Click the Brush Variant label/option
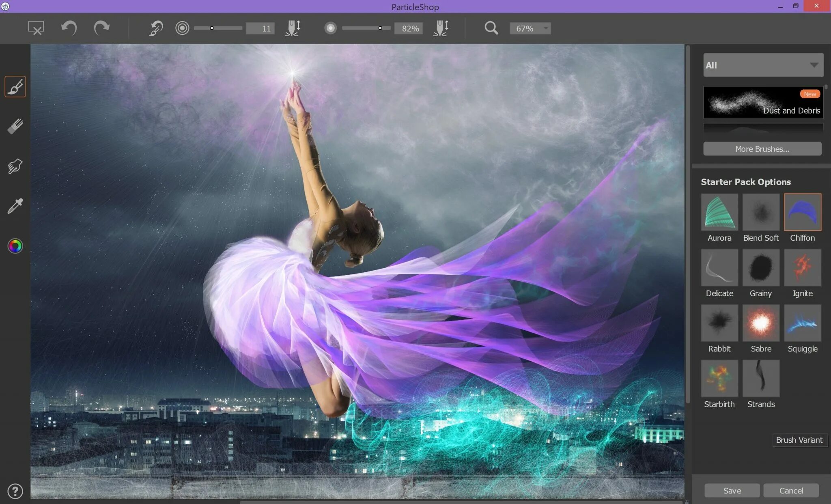Viewport: 831px width, 504px height. [x=799, y=439]
